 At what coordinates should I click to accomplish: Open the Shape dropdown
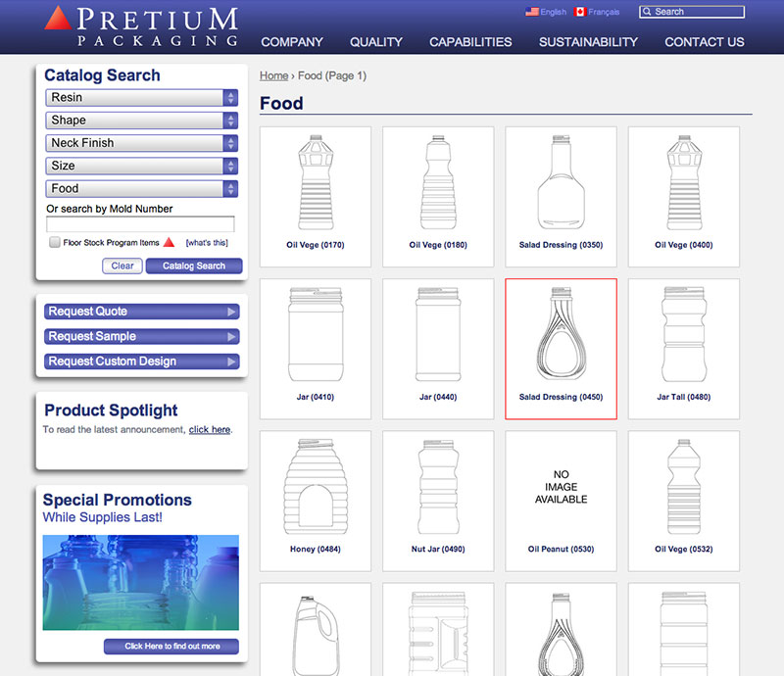(x=141, y=120)
